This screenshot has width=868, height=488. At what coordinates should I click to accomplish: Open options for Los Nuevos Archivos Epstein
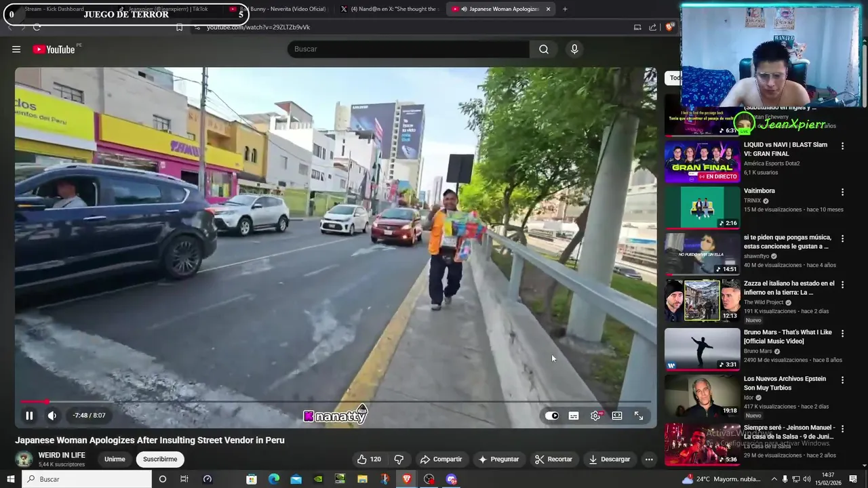tap(843, 380)
